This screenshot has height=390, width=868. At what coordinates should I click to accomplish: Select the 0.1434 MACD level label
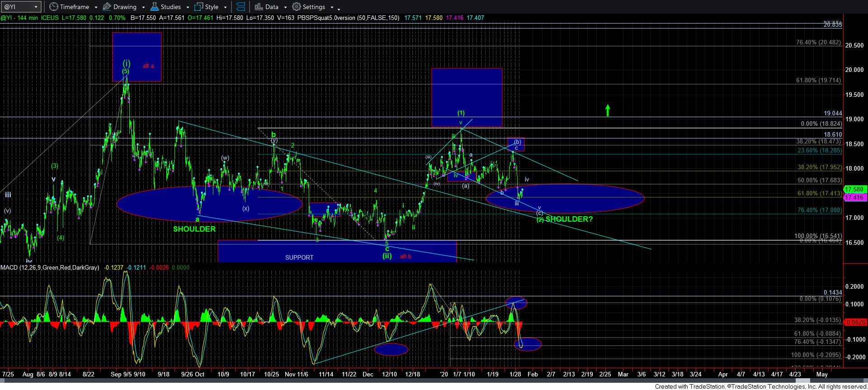[833, 293]
